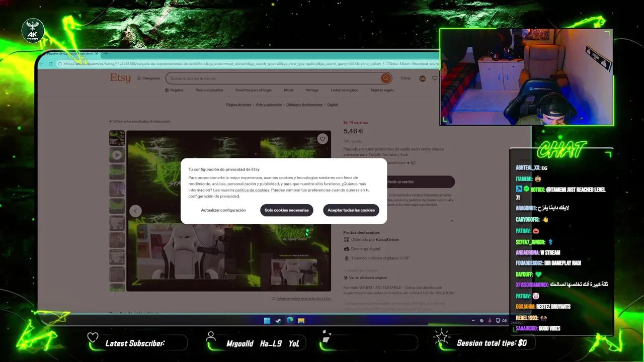Click GOOD VIBES chat message
The image size is (644, 362).
pyautogui.click(x=549, y=328)
